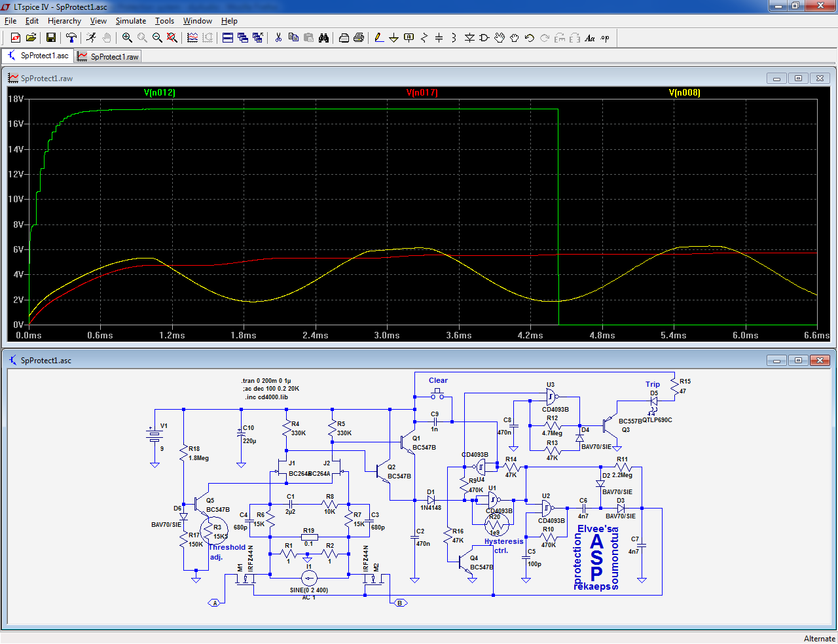Open the Simulate menu

[131, 21]
